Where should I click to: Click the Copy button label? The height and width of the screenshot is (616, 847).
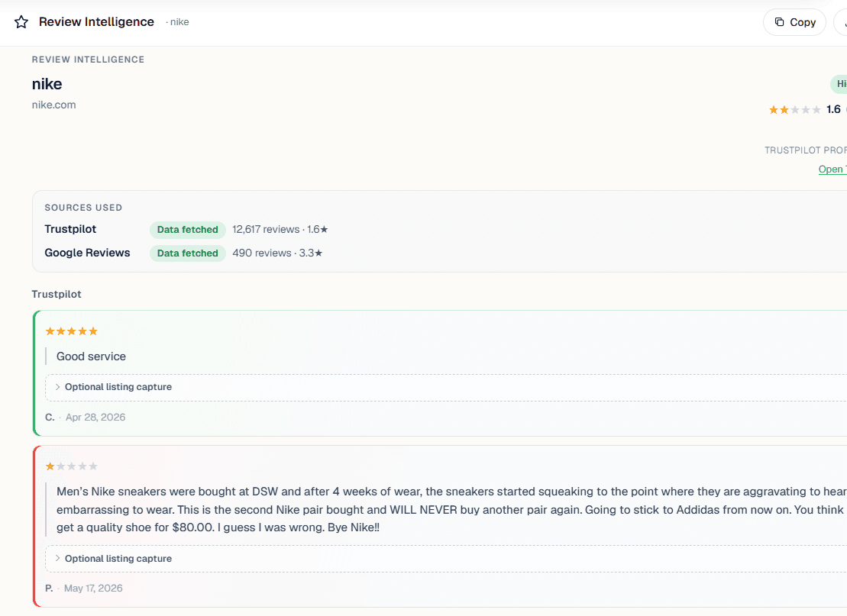point(802,22)
